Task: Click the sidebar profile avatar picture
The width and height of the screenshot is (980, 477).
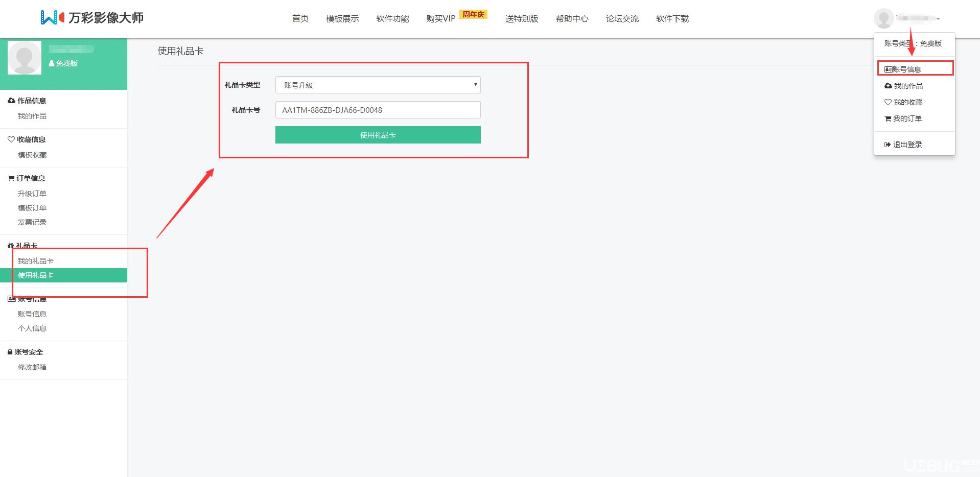Action: pos(25,58)
